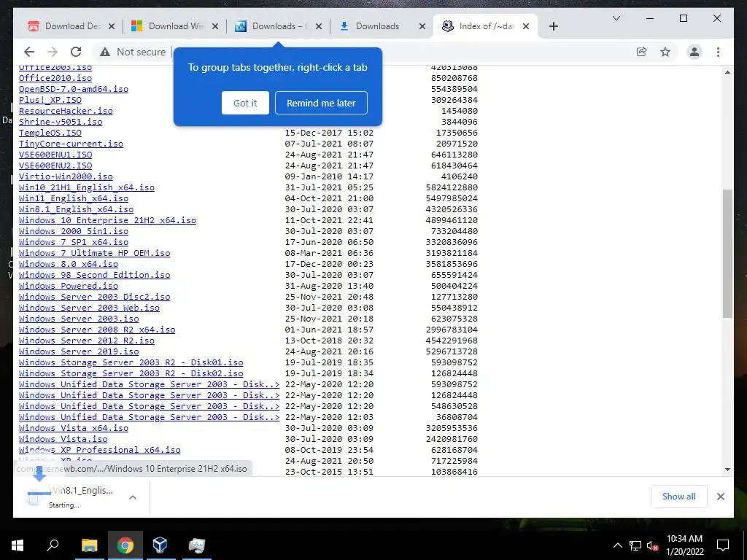
Task: Switch to the Downloads – C tab
Action: [279, 26]
